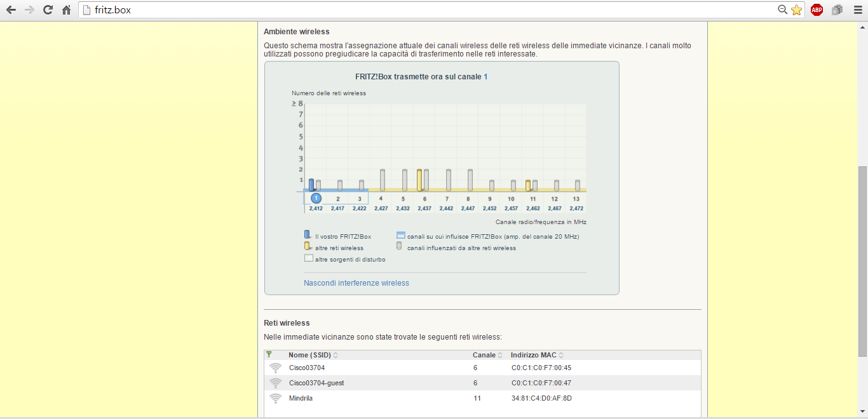Focus the fritz.box address bar
The image size is (868, 419).
tap(432, 10)
